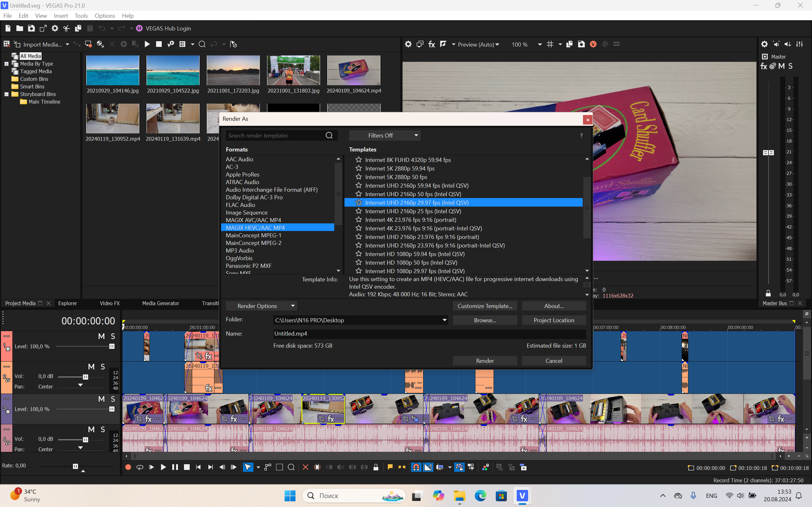Favorite the Internet UHD 2160p 25 fps template

359,211
